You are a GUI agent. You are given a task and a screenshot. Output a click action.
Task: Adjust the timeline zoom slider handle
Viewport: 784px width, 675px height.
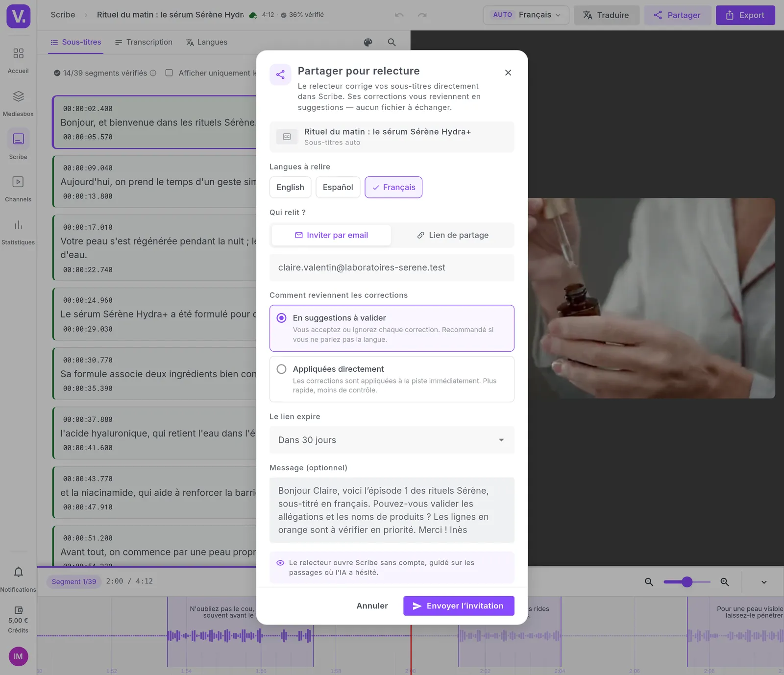point(687,582)
